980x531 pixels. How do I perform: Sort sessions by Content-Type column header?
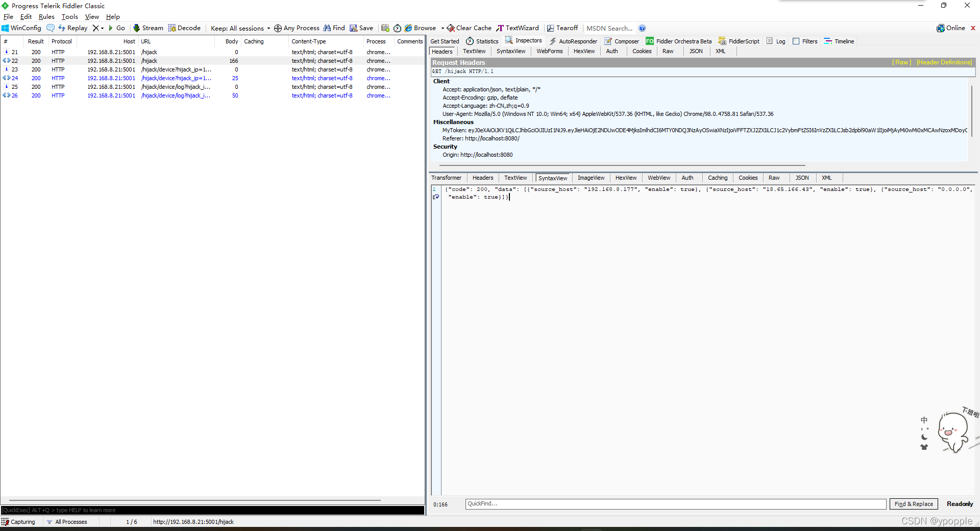click(x=326, y=41)
